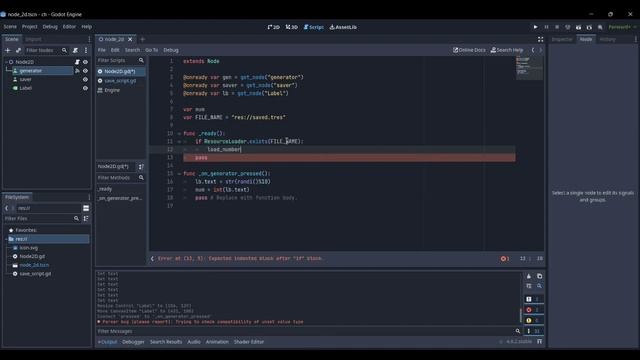Open the Help menu
Image resolution: width=640 pixels, height=360 pixels.
(x=87, y=27)
